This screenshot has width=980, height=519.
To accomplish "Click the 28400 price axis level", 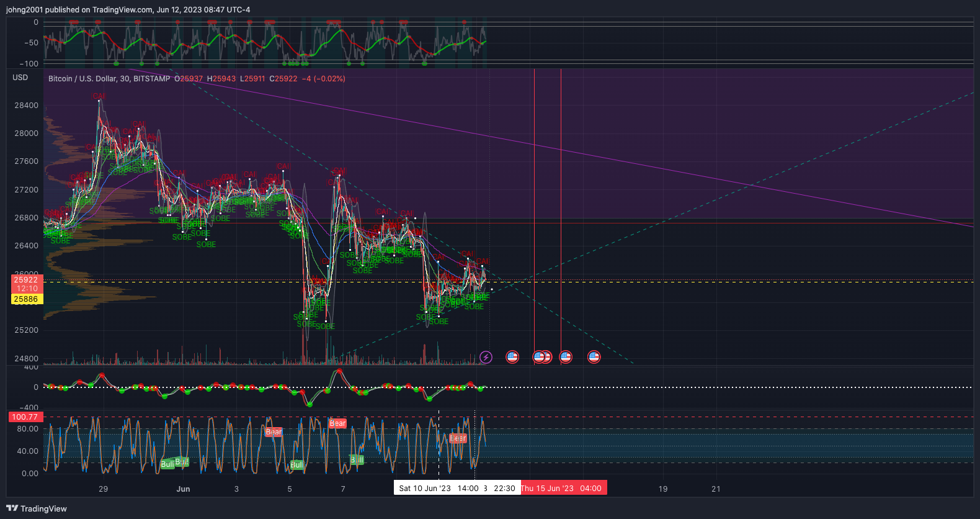I will pos(27,106).
